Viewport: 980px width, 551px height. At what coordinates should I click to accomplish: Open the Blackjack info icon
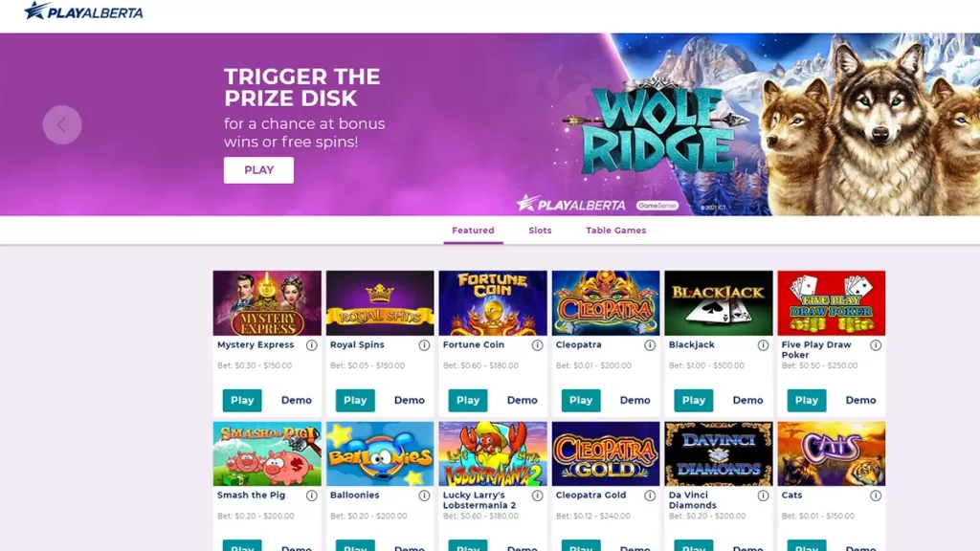(763, 344)
